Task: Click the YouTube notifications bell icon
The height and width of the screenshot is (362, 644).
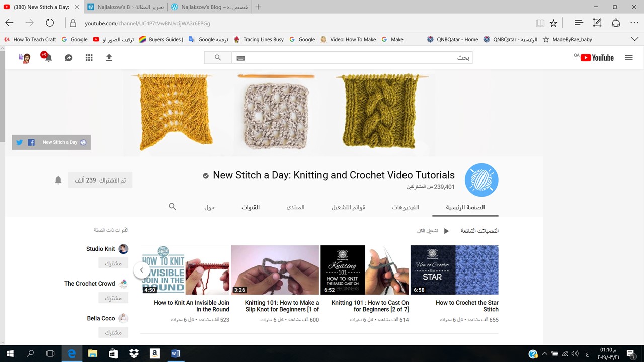Action: (48, 58)
